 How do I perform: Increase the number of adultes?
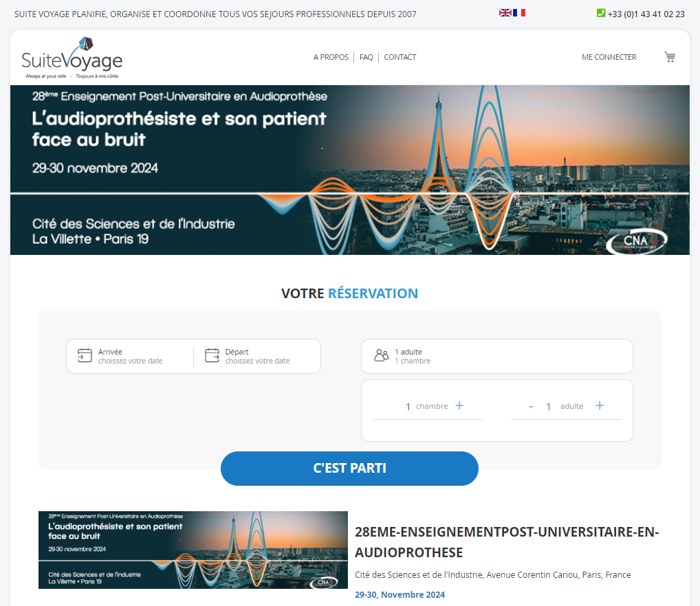coord(600,405)
